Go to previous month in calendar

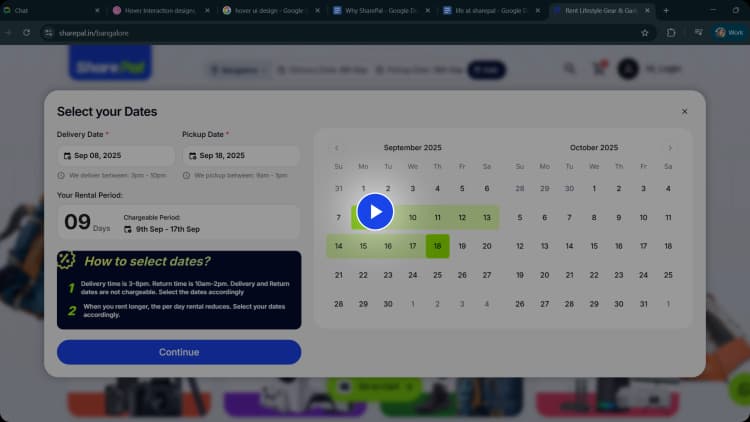coord(336,148)
